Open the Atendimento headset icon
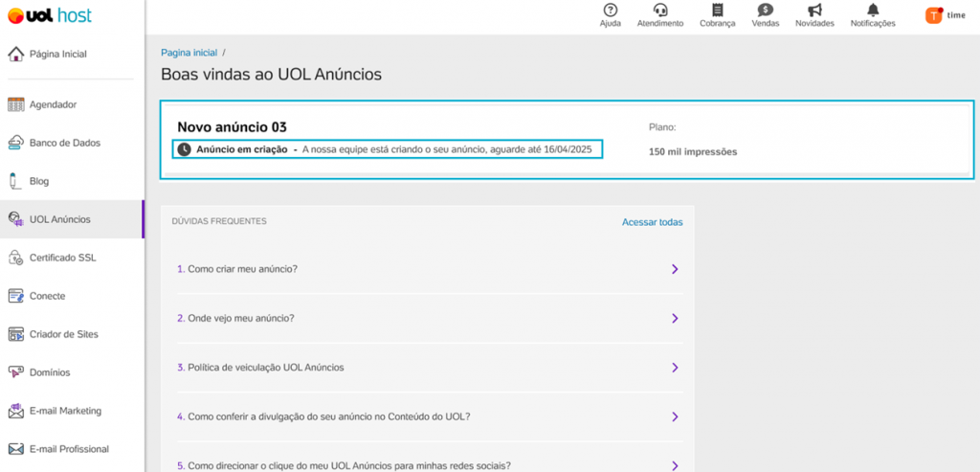This screenshot has height=472, width=980. (660, 10)
